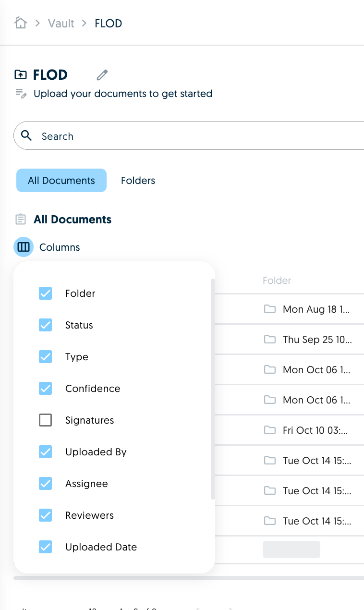Image resolution: width=364 pixels, height=610 pixels.
Task: Click the Confidence label in columns list
Action: tap(93, 389)
